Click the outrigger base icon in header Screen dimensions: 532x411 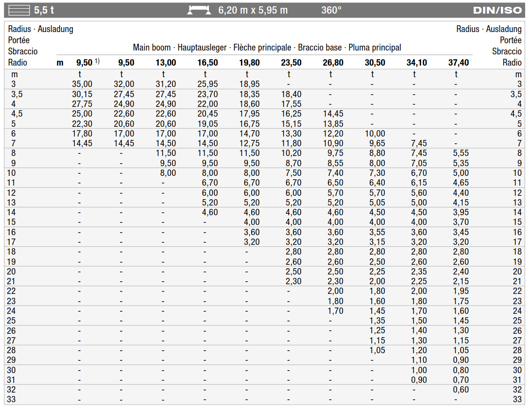199,10
